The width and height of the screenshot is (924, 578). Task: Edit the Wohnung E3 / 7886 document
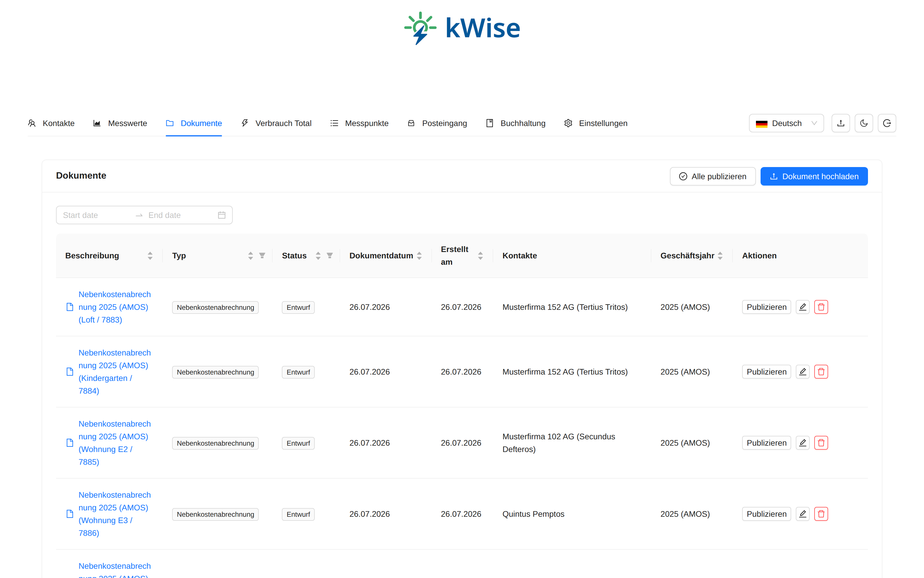tap(803, 514)
